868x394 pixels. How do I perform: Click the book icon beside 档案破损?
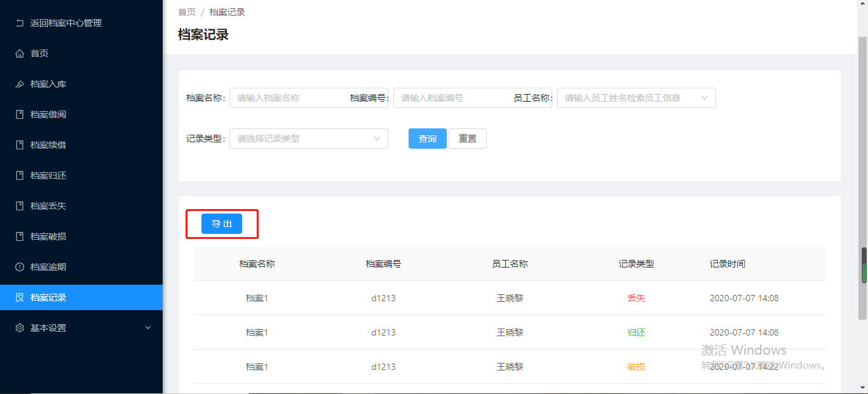[x=20, y=236]
